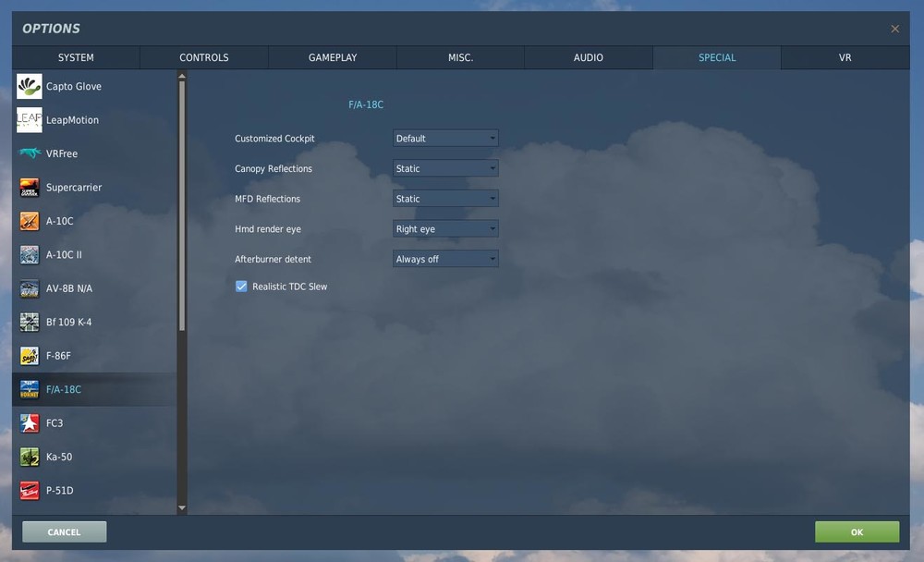Open the FC3 star icon
The height and width of the screenshot is (562, 924).
[x=29, y=422]
